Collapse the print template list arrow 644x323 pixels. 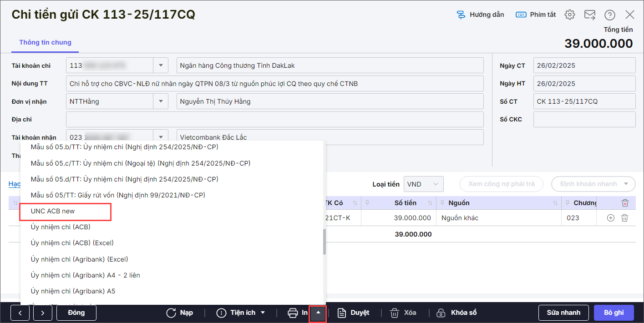[318, 313]
